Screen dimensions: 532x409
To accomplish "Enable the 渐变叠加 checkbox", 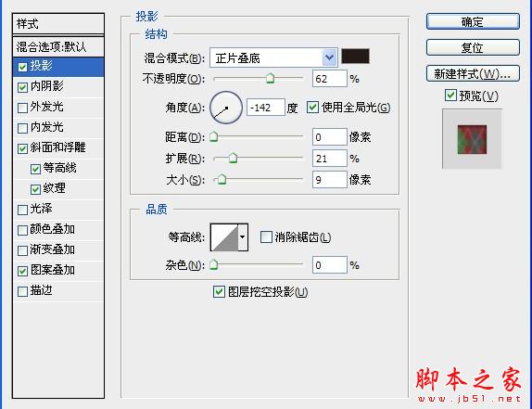I will tap(23, 250).
